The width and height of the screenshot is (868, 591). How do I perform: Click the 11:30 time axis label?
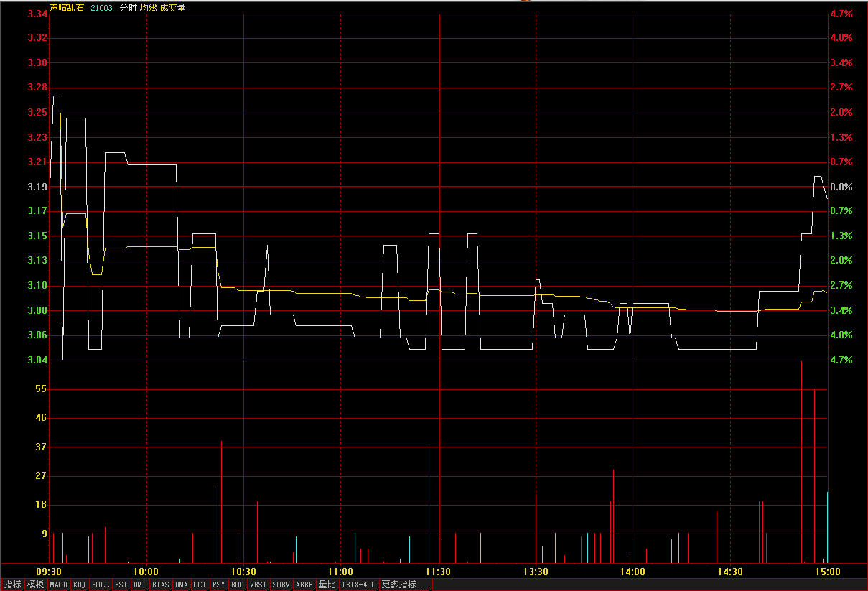[x=438, y=572]
